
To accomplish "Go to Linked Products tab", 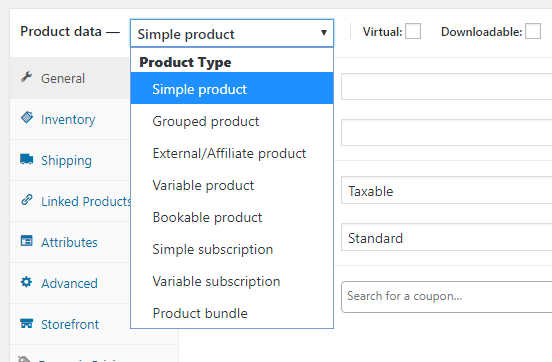I will (x=70, y=201).
